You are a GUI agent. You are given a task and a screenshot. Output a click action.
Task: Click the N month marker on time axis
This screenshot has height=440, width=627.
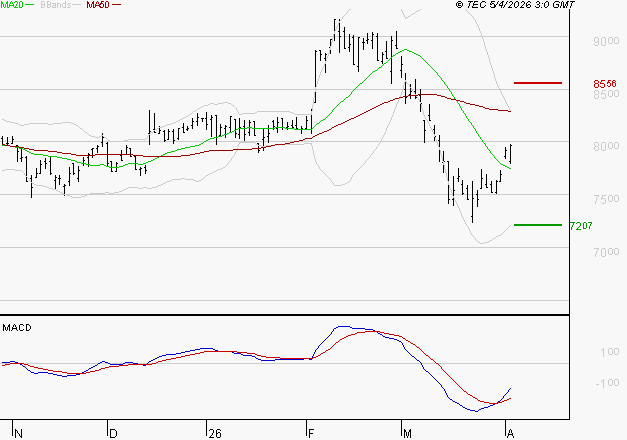[18, 434]
